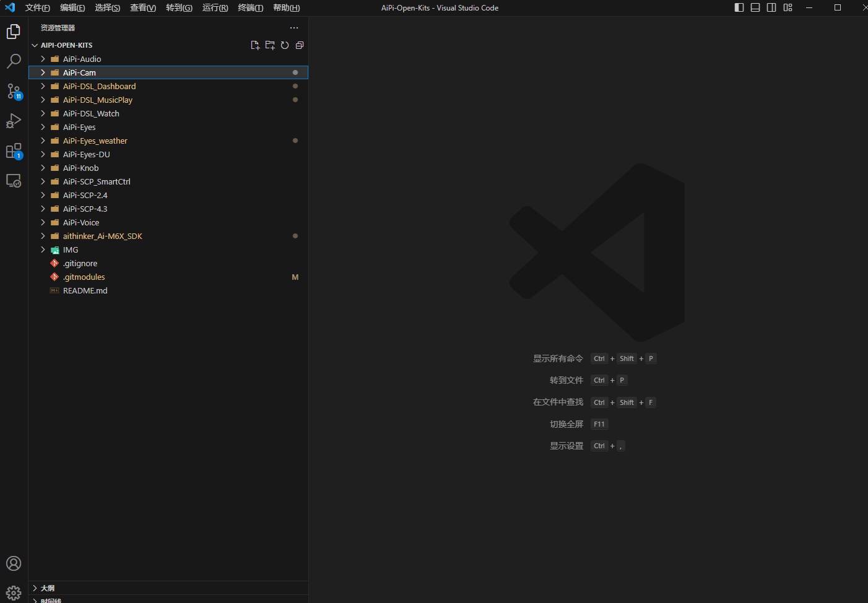Select the AiPi-Voice folder
This screenshot has height=603, width=868.
168,222
